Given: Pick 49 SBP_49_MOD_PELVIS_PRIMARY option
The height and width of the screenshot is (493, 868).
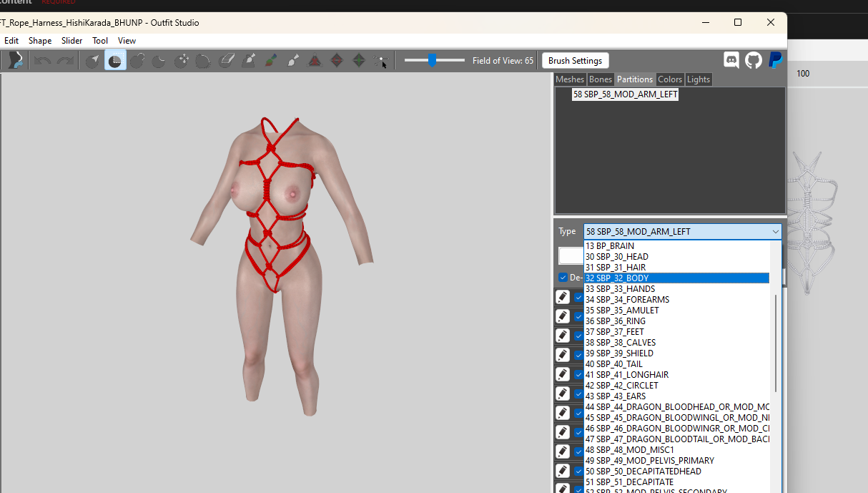Looking at the screenshot, I should coord(676,461).
